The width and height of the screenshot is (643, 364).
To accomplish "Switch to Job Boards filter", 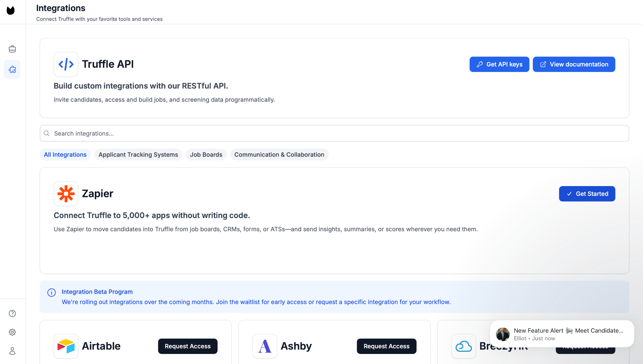I will [206, 155].
